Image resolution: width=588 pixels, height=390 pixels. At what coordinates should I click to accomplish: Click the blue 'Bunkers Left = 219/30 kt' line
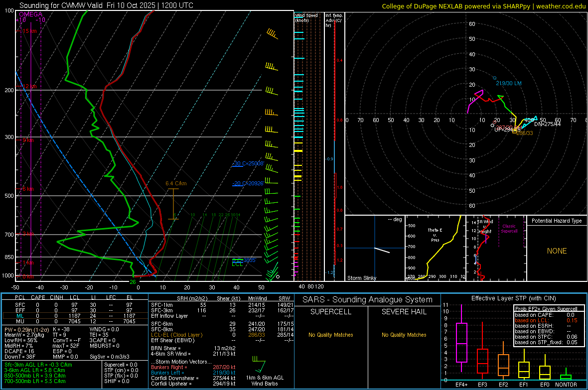pyautogui.click(x=193, y=373)
